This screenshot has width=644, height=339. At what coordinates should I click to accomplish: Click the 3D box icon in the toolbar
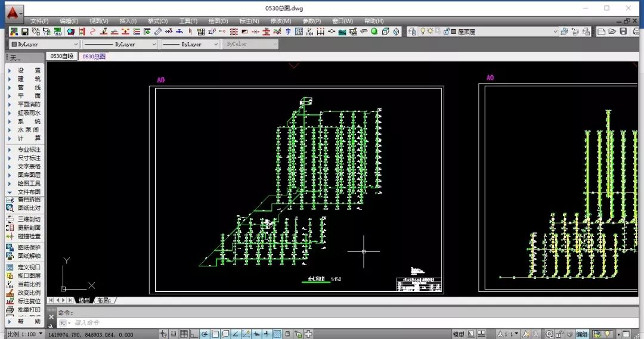385,32
